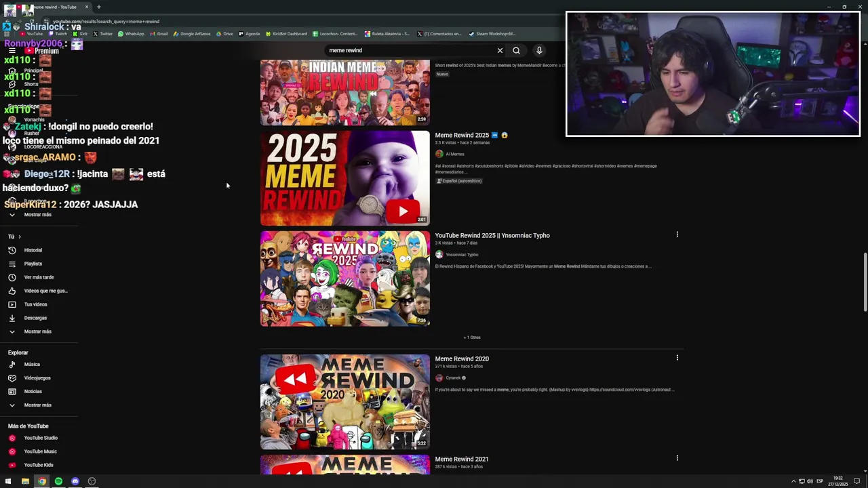This screenshot has height=488, width=868.
Task: Open Noticias under Explorar
Action: (x=33, y=392)
